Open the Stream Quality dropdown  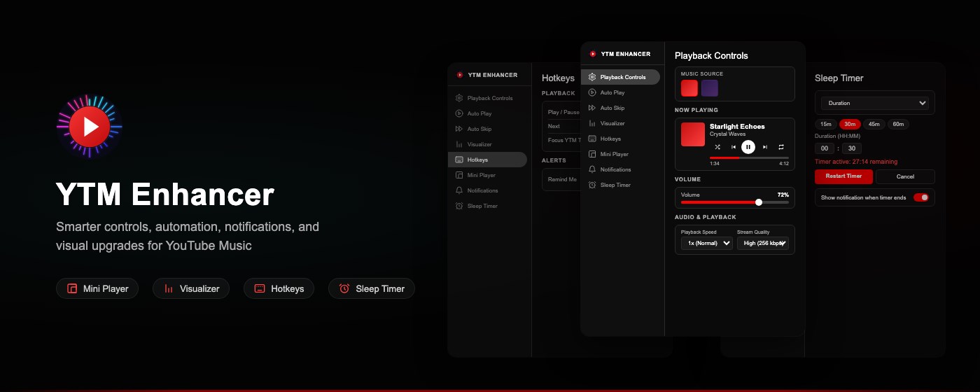763,243
